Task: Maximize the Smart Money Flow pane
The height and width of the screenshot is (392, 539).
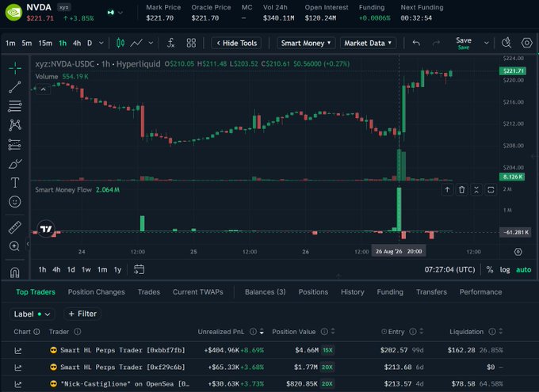Action: (491, 189)
